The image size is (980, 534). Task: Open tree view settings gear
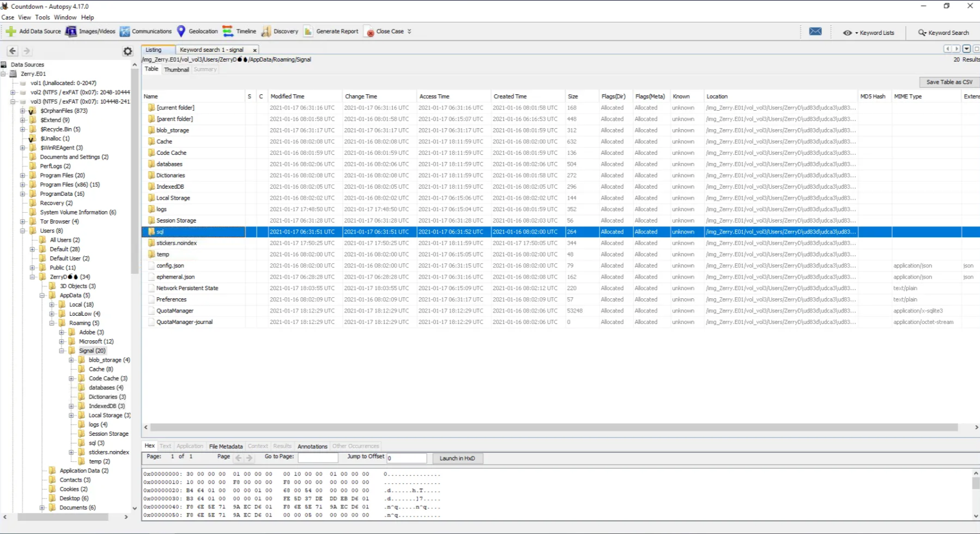tap(128, 51)
